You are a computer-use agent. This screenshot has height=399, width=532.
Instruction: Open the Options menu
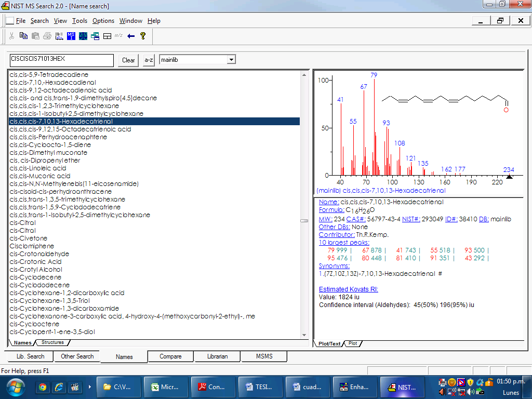103,21
